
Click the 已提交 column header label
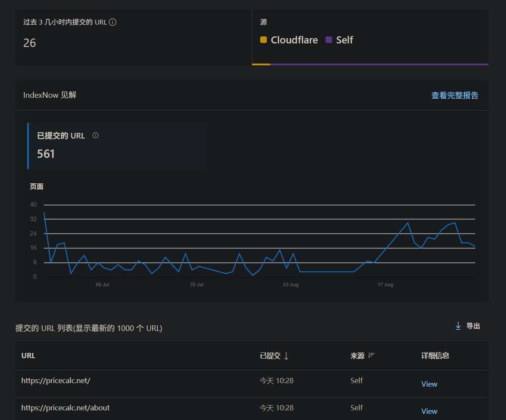pos(270,356)
